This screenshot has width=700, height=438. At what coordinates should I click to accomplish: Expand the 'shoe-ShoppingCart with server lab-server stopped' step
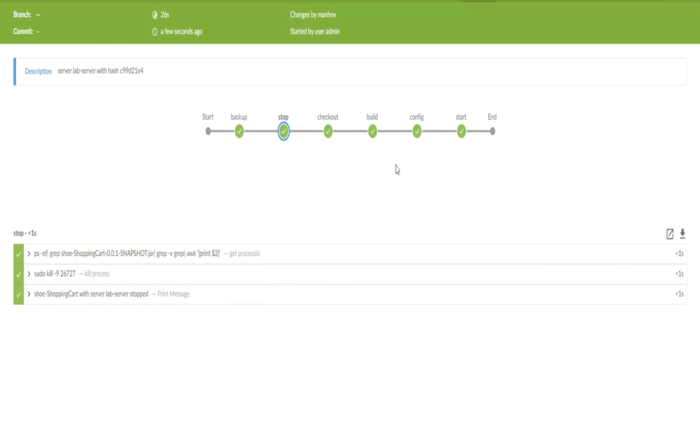click(x=29, y=294)
